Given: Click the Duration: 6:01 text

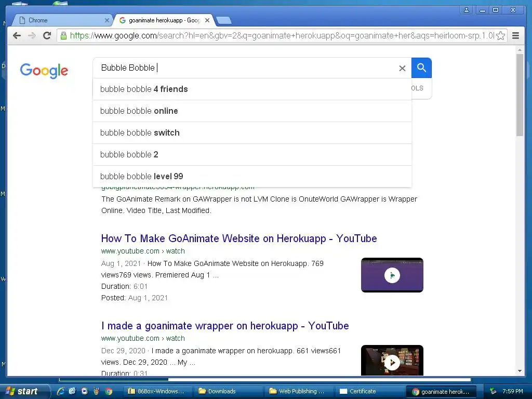Looking at the screenshot, I should [x=124, y=286].
